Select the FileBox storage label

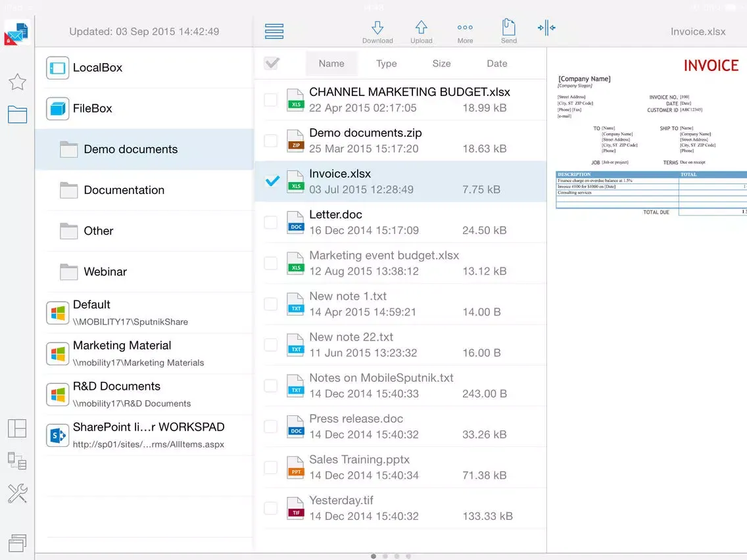coord(93,108)
